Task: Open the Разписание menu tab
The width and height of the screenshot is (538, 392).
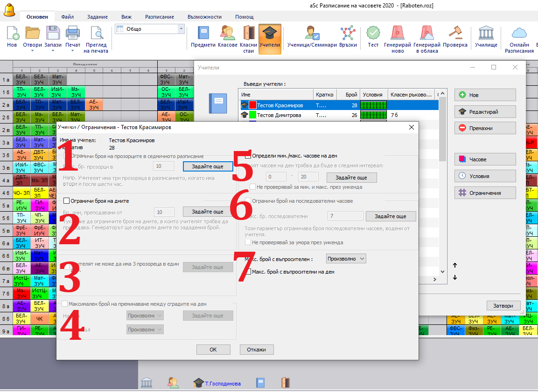Action: [159, 17]
